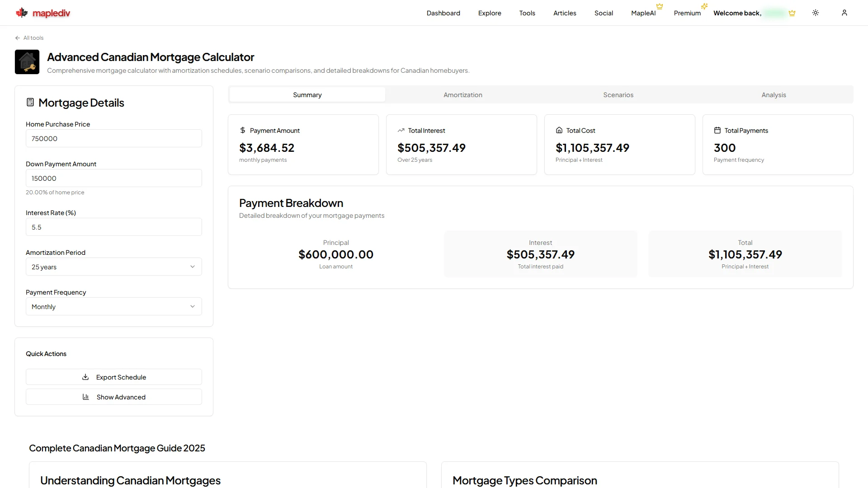Click the dollar icon on Payment Amount card
Screen dimensions: 868x488
243,130
